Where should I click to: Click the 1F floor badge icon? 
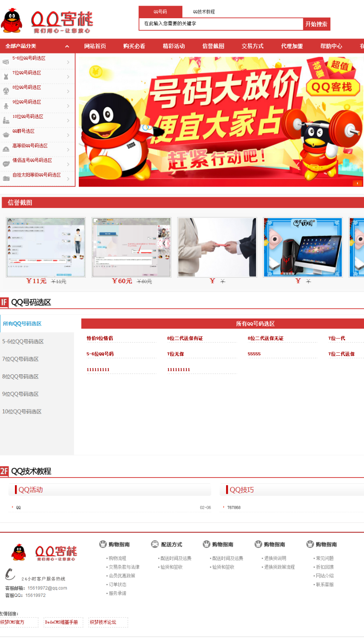click(x=4, y=302)
